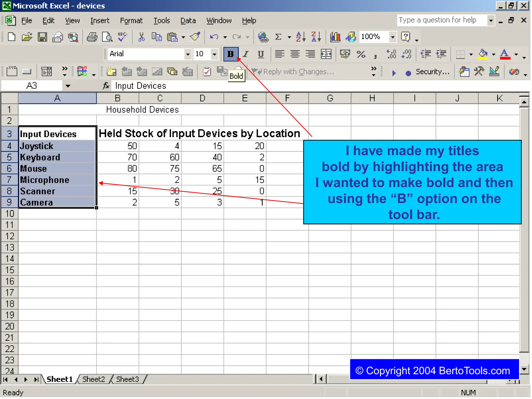The width and height of the screenshot is (532, 399).
Task: Click the Cut scissors icon
Action: (141, 37)
